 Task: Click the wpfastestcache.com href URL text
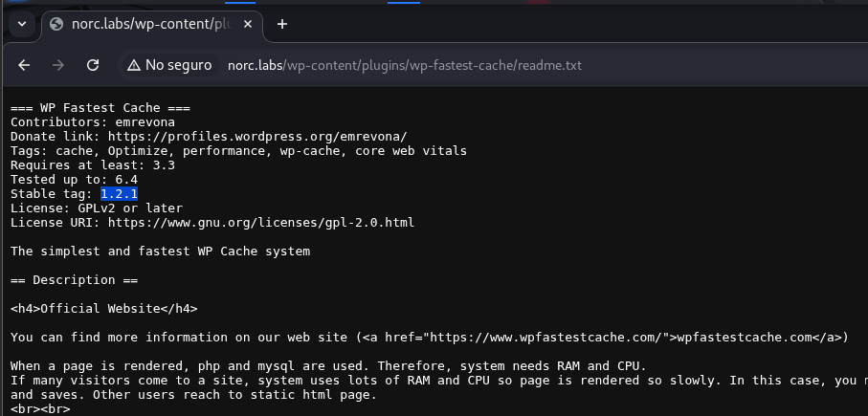545,338
